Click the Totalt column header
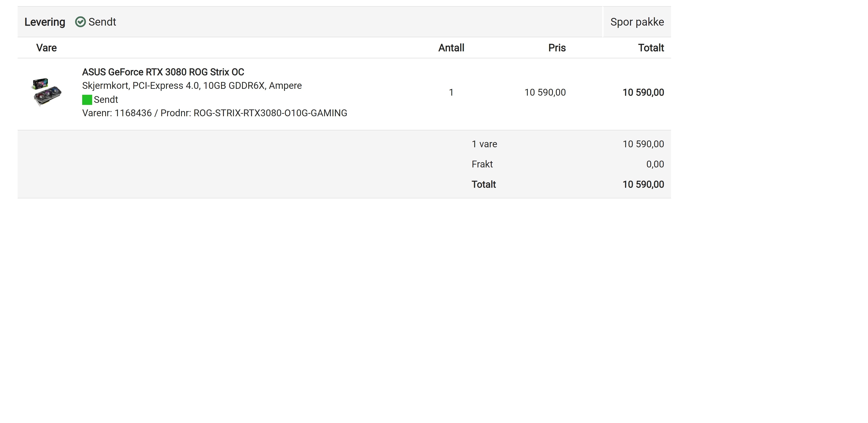 (651, 48)
